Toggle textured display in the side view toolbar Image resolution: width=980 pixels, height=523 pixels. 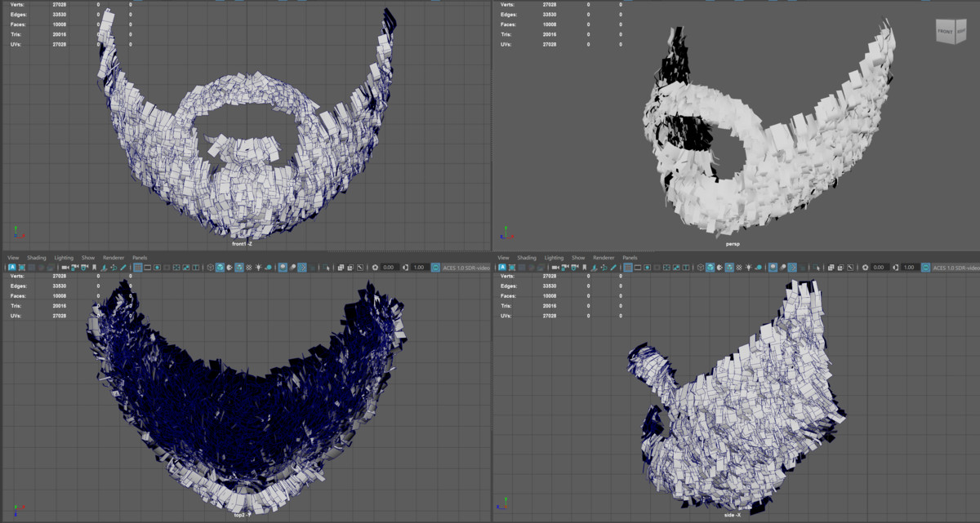click(739, 268)
